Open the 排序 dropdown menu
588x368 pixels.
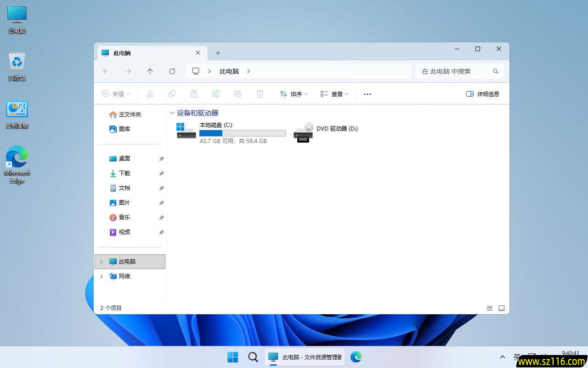pos(293,94)
